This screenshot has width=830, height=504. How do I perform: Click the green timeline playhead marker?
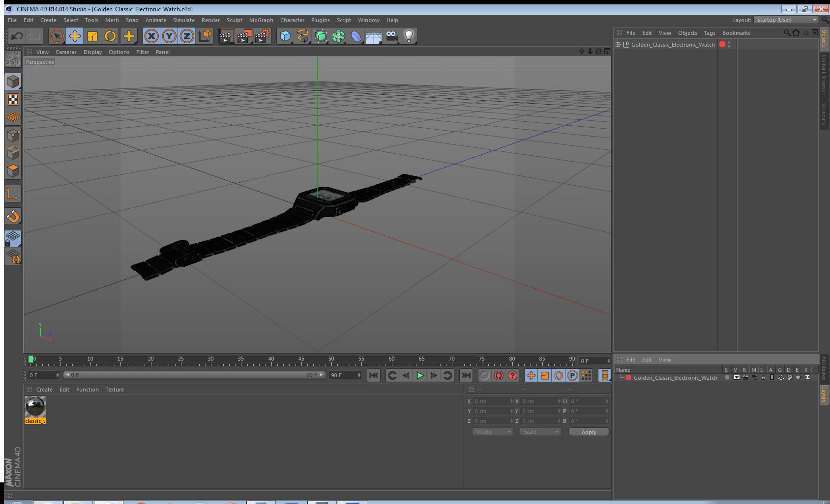pyautogui.click(x=31, y=359)
